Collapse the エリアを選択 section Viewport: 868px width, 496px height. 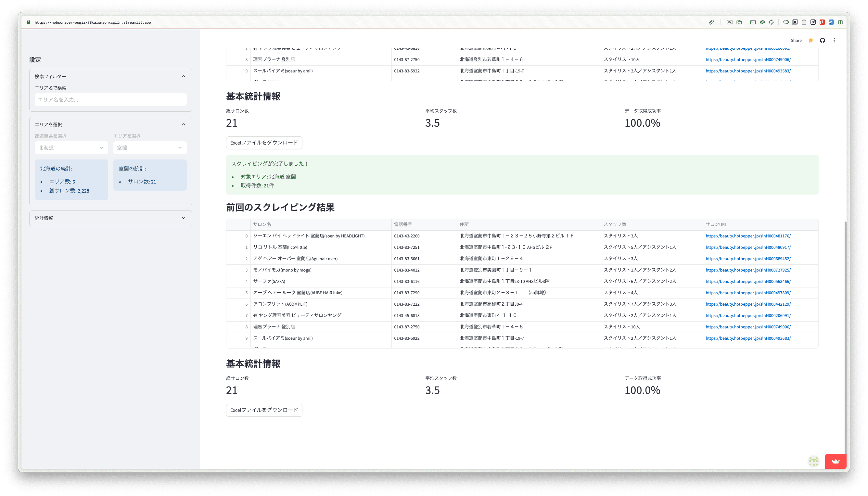point(111,124)
